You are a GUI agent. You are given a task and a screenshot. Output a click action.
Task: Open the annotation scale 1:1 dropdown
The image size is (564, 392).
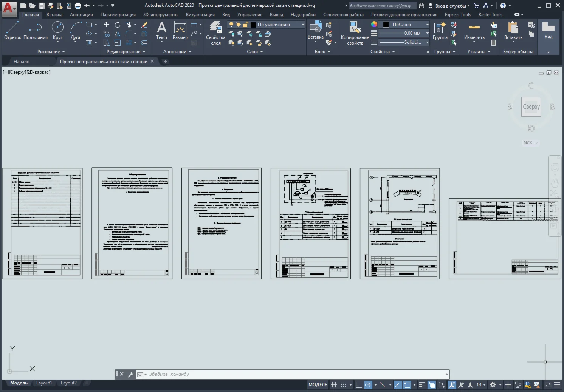point(481,385)
